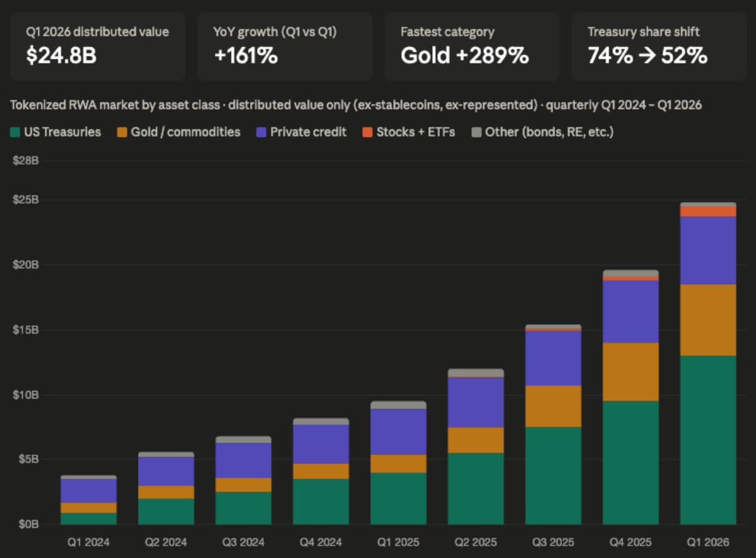The width and height of the screenshot is (756, 558).
Task: Click the Gold / commodities orange legend swatch
Action: [x=122, y=132]
